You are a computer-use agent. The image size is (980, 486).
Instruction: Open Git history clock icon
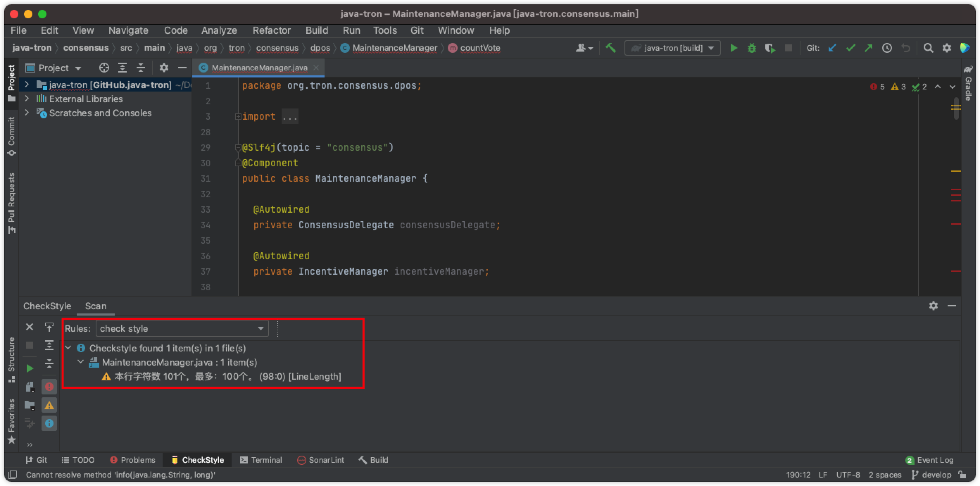[x=887, y=48]
